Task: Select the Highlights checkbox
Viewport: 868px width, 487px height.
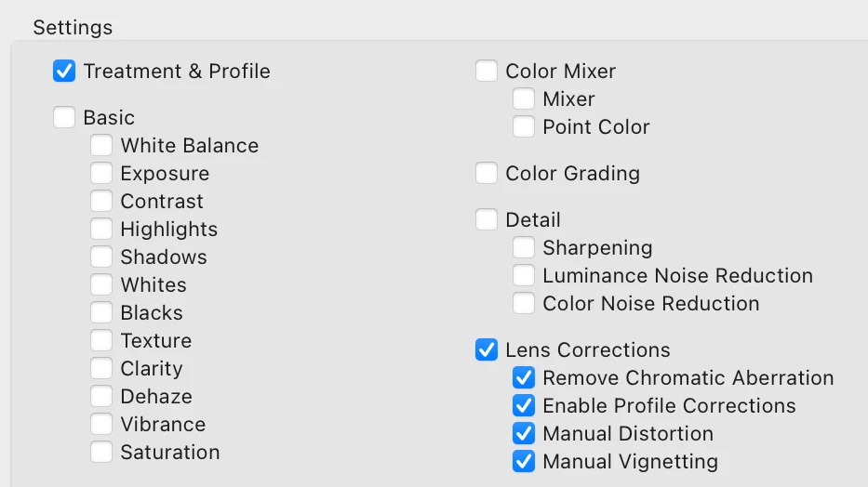Action: 101,230
